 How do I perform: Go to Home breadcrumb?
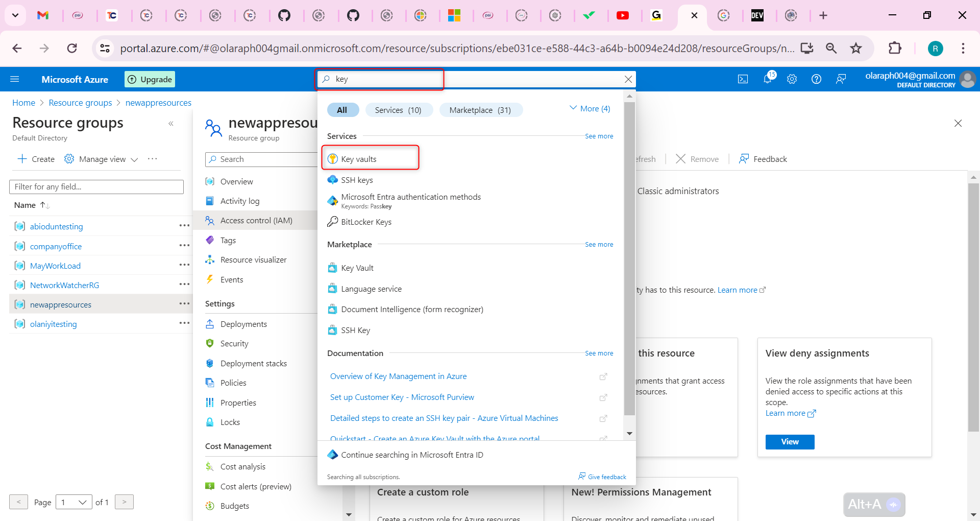pyautogui.click(x=24, y=103)
